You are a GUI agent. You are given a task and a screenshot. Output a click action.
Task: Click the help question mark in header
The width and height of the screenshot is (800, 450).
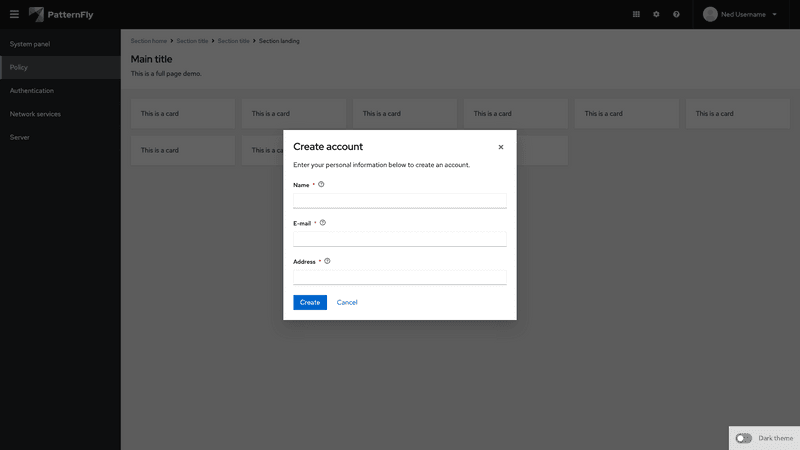pyautogui.click(x=676, y=14)
